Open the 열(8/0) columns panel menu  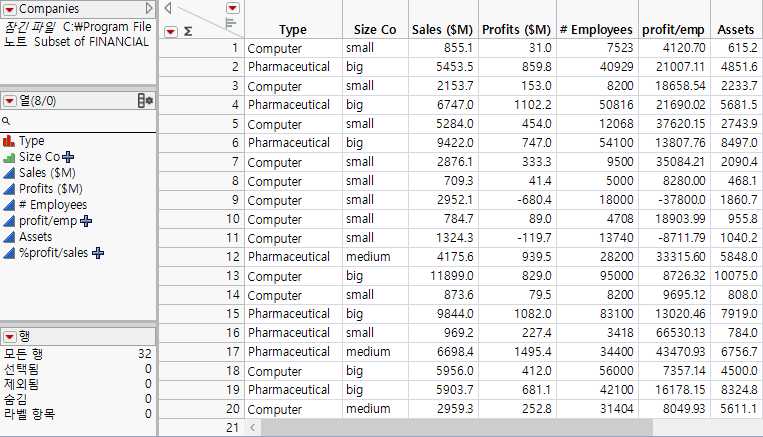tap(9, 101)
